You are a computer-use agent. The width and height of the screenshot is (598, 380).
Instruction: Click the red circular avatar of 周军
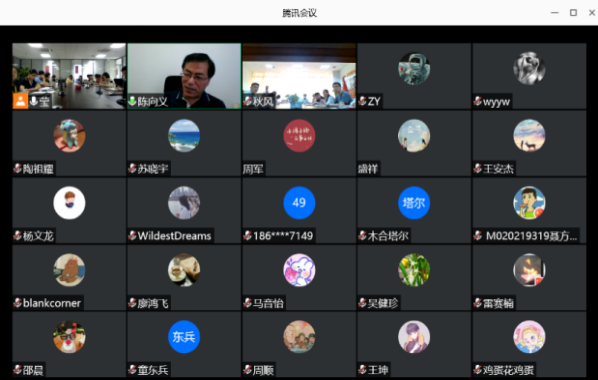coord(299,135)
